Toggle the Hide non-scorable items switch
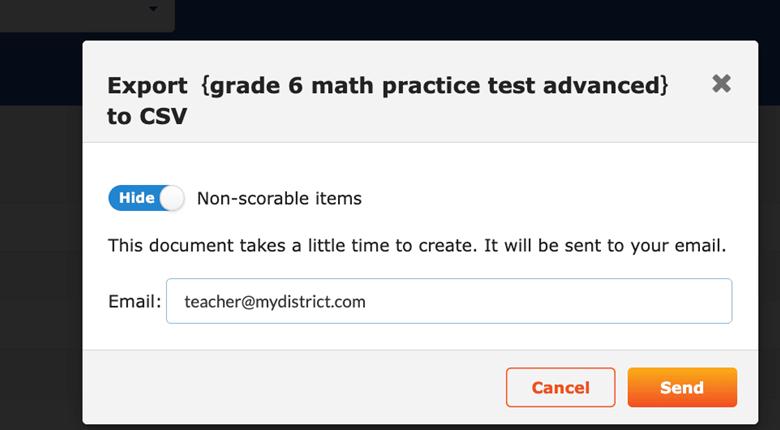780x430 pixels. click(x=146, y=198)
